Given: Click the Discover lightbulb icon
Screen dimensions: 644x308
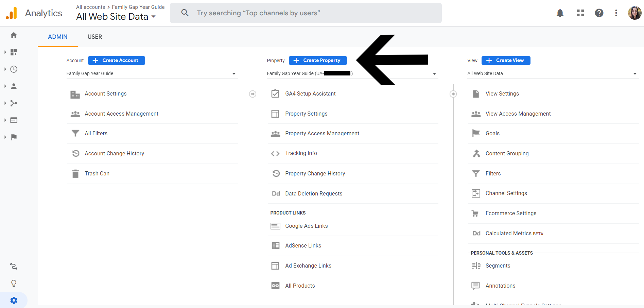Looking at the screenshot, I should 14,283.
